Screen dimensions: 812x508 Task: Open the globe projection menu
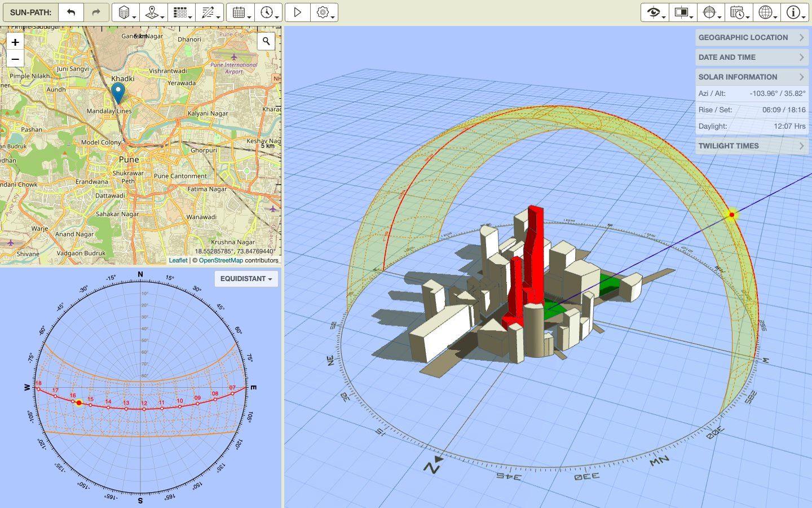click(766, 12)
